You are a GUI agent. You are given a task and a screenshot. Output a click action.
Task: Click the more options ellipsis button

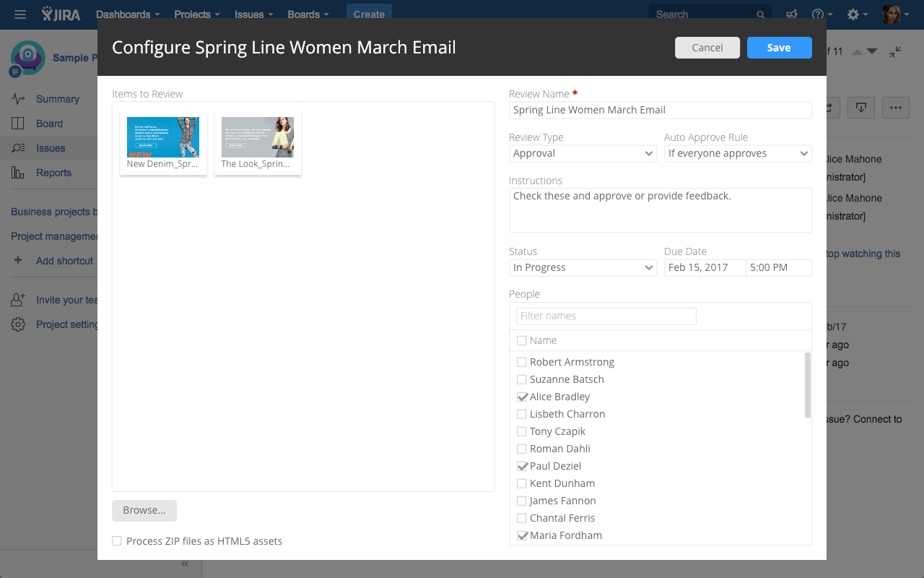click(896, 108)
